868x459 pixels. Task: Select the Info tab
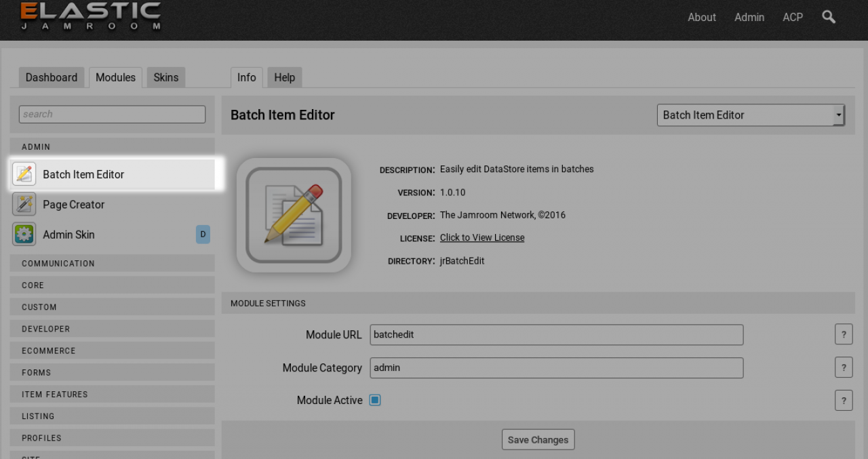[x=246, y=77]
